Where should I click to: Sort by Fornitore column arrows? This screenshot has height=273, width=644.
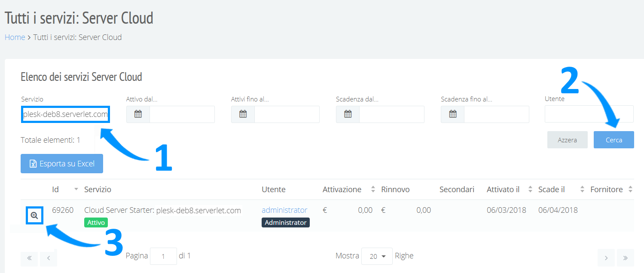pos(630,190)
